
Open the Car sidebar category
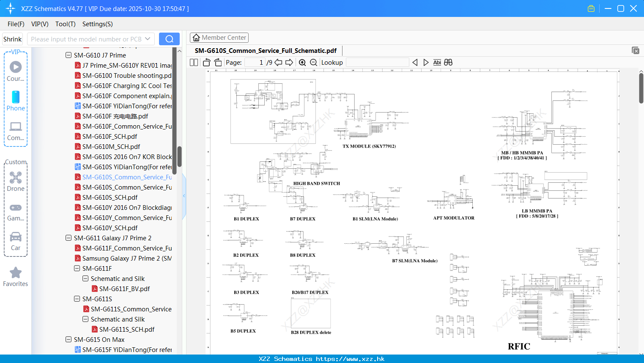[16, 241]
